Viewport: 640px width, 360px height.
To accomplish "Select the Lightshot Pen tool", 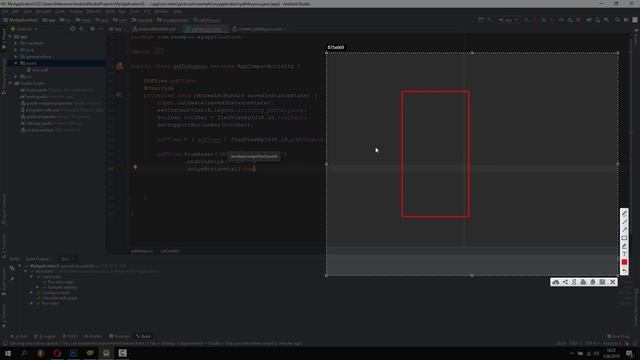I will coord(624,213).
